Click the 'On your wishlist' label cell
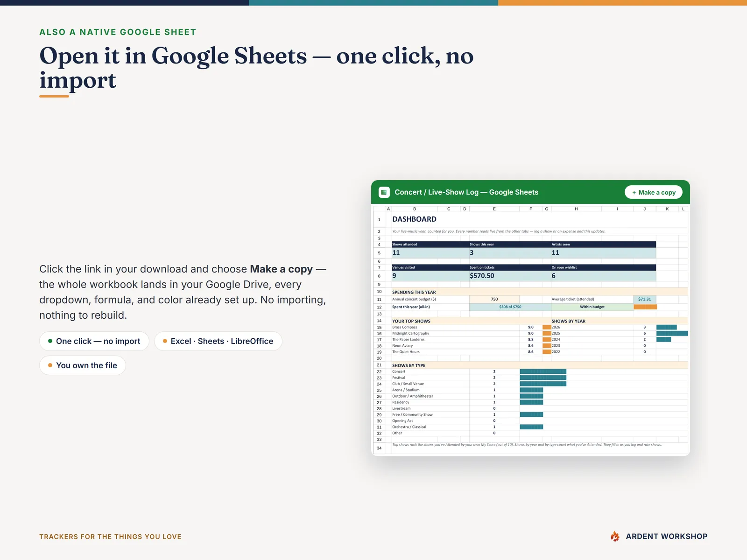The image size is (747, 560). pyautogui.click(x=603, y=267)
